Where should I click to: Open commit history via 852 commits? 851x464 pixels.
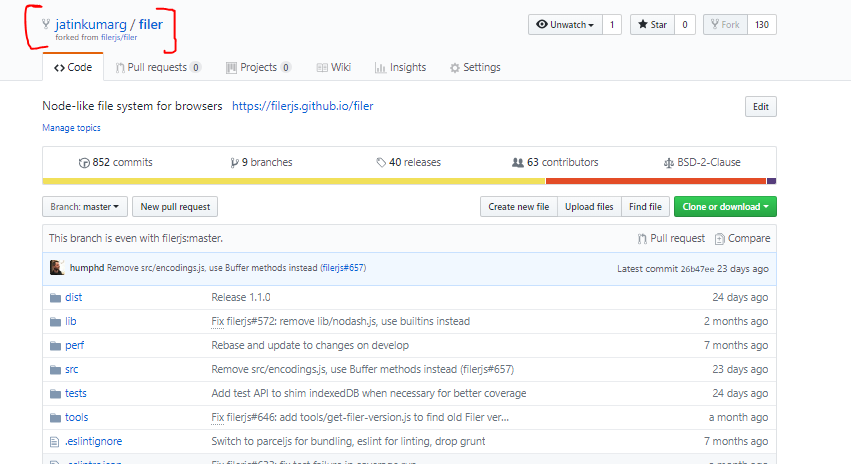click(115, 162)
